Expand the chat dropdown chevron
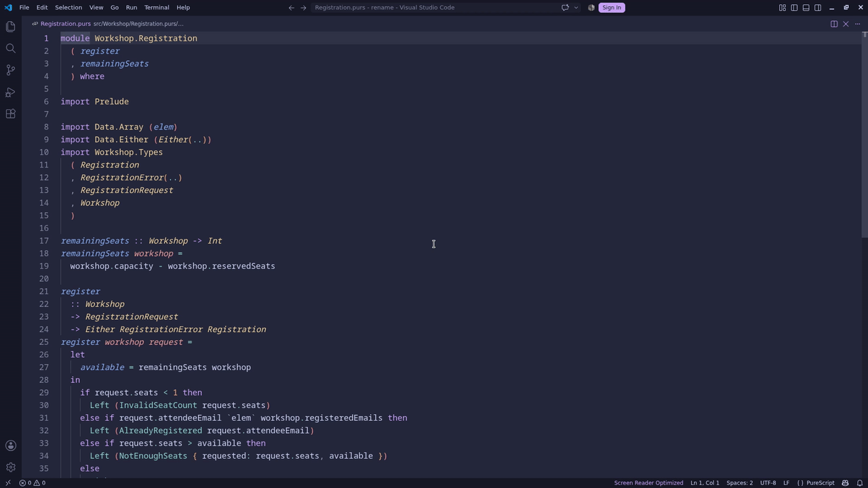 576,7
